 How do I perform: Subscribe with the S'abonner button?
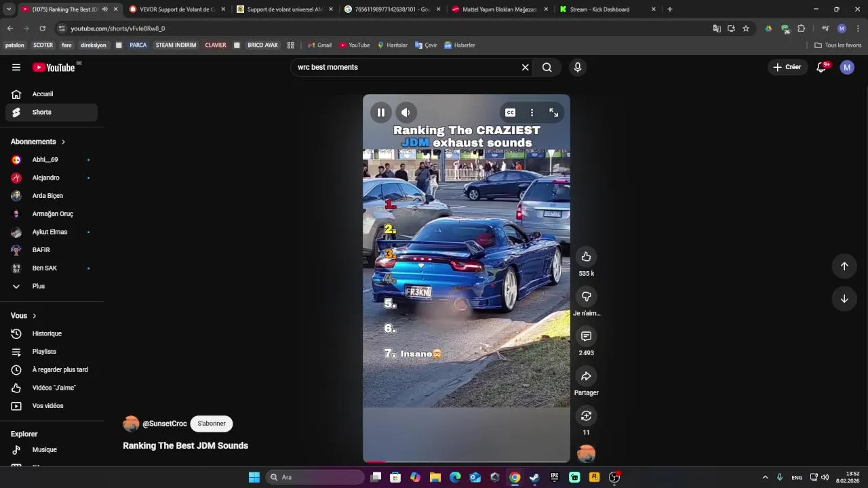pyautogui.click(x=212, y=424)
